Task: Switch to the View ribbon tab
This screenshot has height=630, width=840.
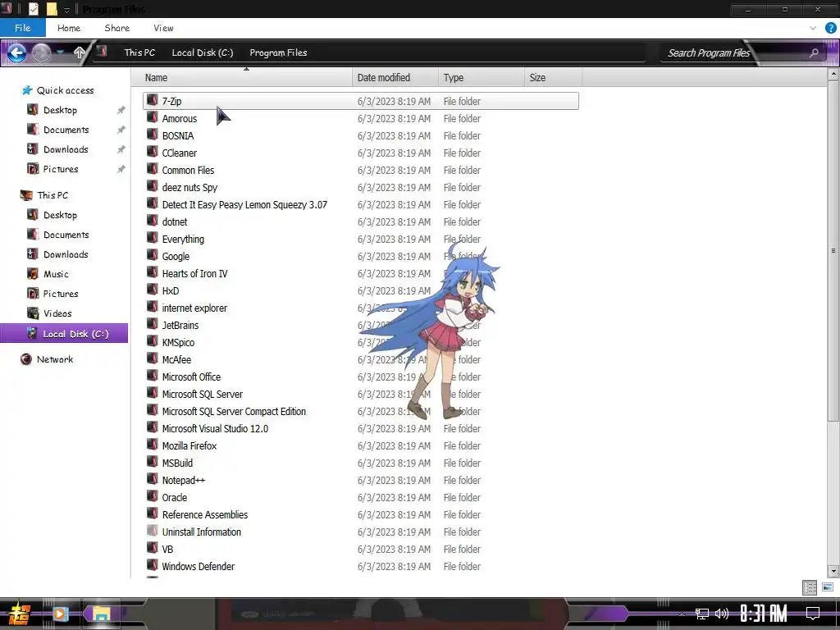Action: 163,28
